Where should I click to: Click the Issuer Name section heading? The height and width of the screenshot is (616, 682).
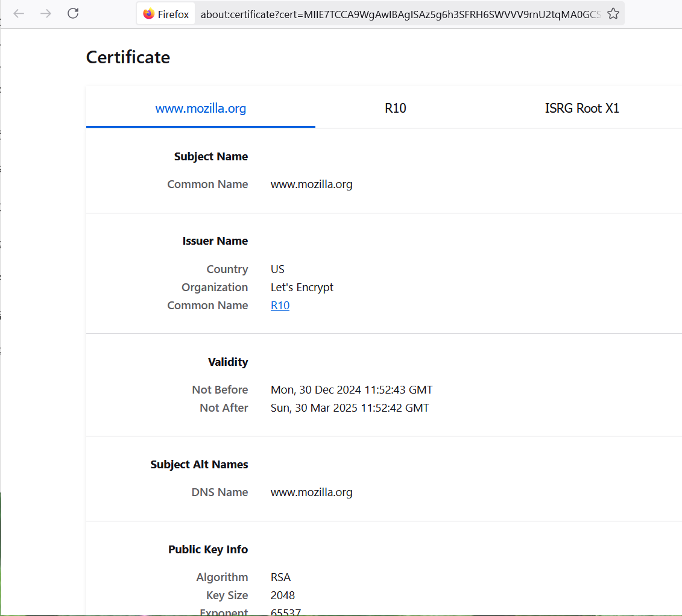[215, 240]
